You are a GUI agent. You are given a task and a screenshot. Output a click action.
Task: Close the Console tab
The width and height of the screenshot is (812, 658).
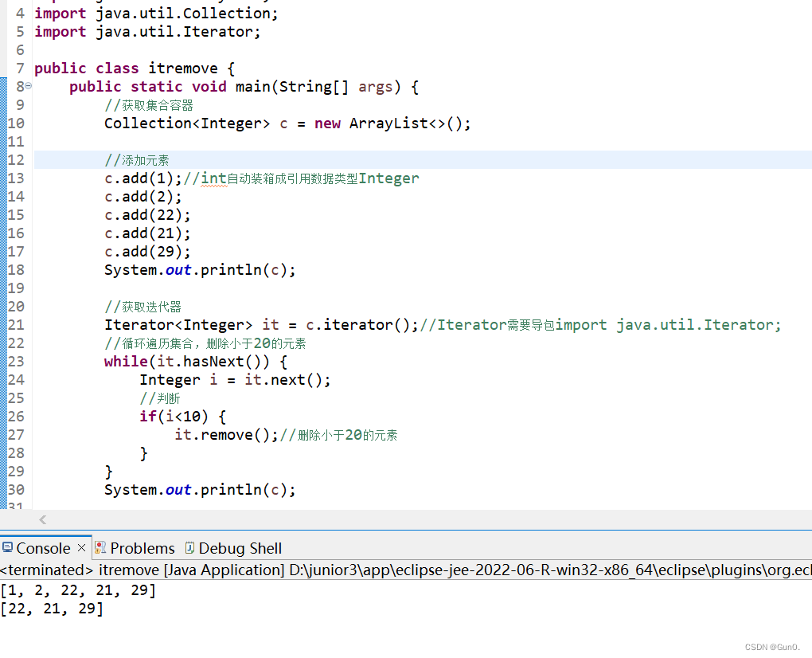click(x=81, y=547)
